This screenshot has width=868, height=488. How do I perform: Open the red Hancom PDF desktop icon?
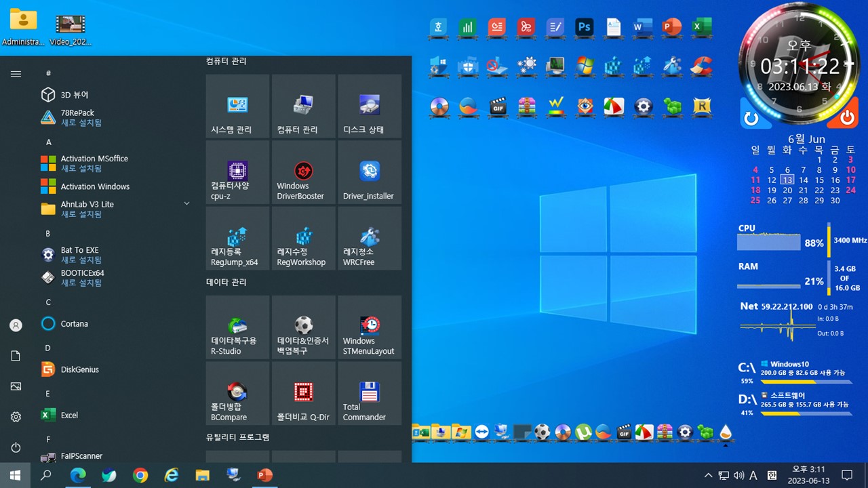click(526, 27)
